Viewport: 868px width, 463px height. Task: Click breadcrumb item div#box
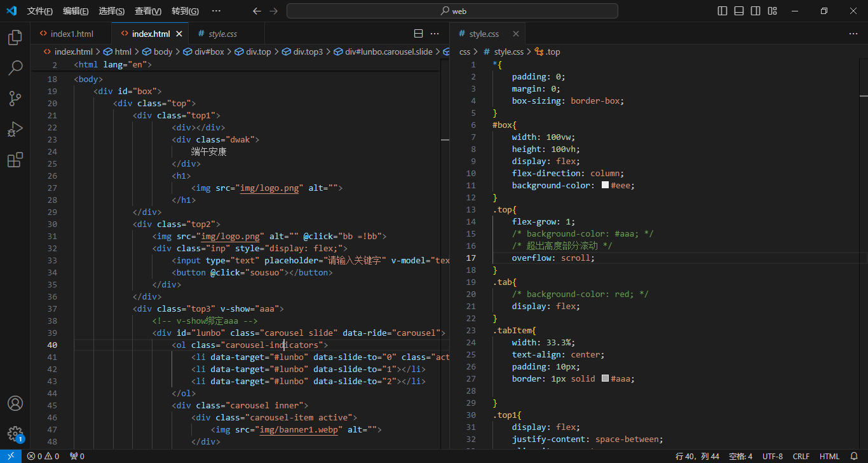click(203, 52)
